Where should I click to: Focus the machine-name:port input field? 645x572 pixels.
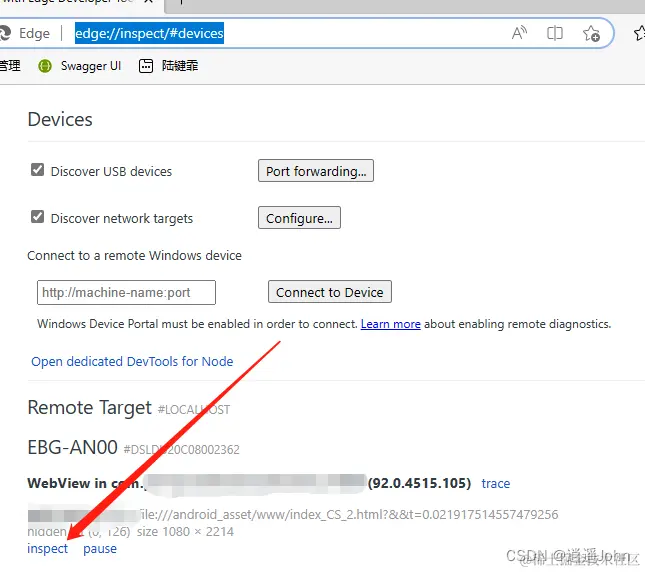(x=126, y=292)
